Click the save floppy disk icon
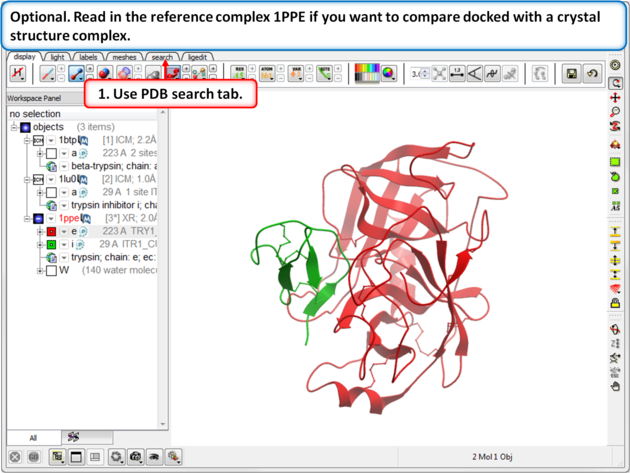 click(571, 74)
